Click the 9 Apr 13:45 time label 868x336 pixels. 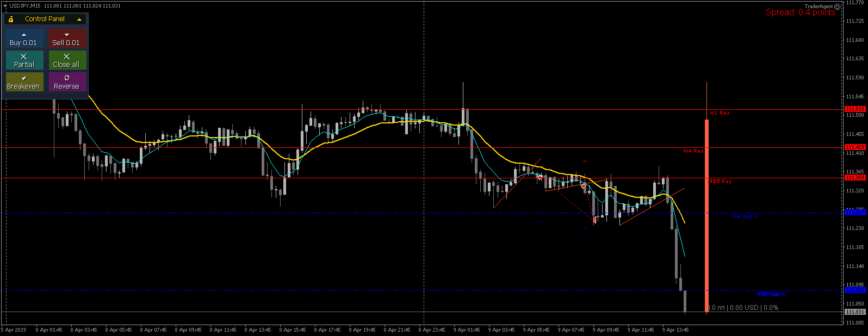[675, 330]
